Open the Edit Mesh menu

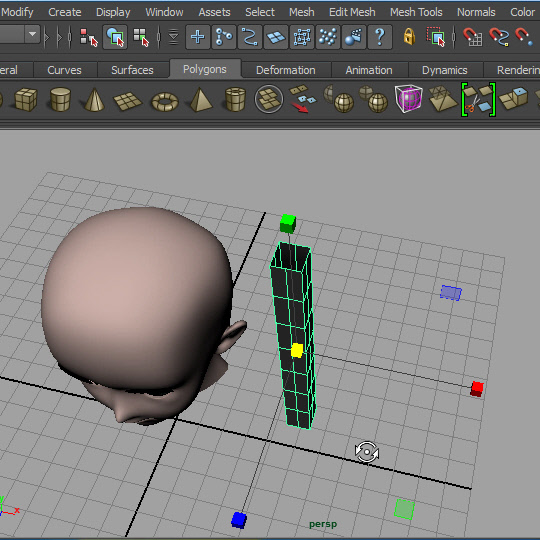click(x=352, y=12)
